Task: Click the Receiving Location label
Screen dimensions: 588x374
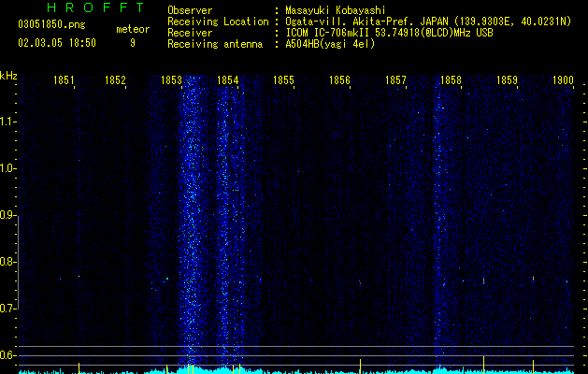Action: point(218,22)
